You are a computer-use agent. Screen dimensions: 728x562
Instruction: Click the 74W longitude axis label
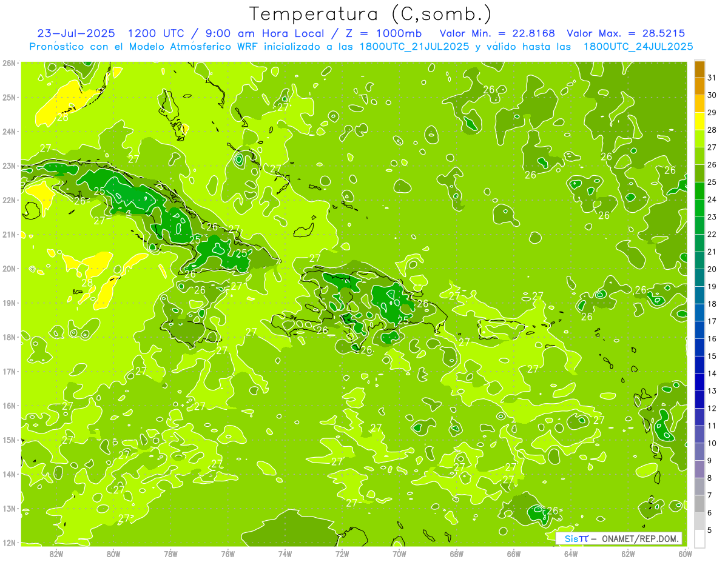click(x=285, y=554)
